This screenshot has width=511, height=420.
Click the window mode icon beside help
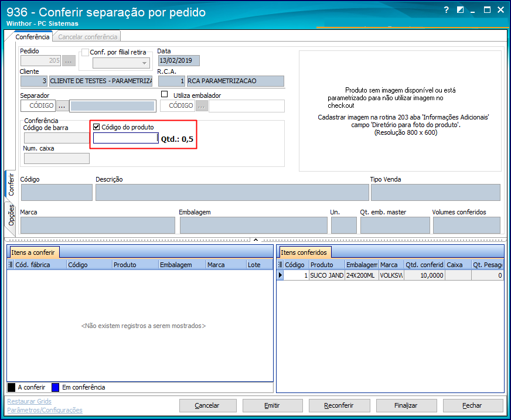point(460,10)
